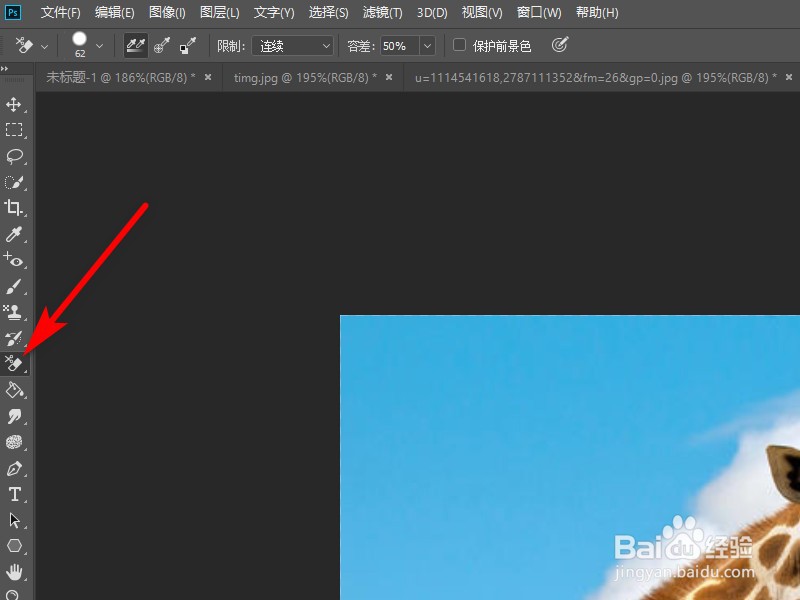Viewport: 800px width, 600px height.
Task: Select the Type tool
Action: click(x=14, y=494)
